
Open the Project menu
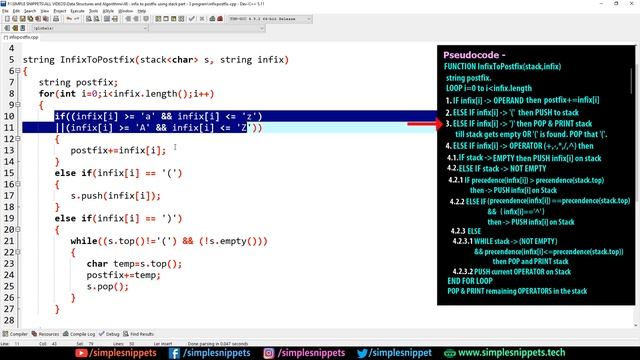tap(60, 11)
